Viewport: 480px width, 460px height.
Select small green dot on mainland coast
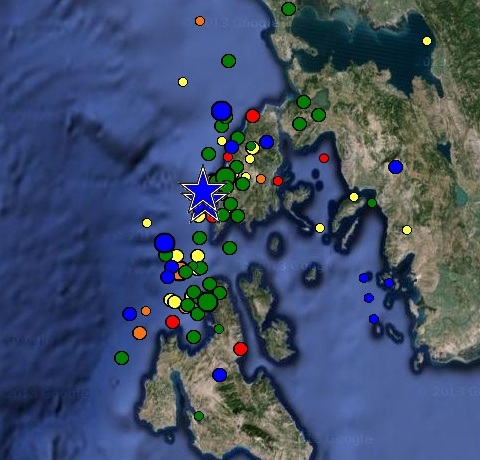tap(372, 203)
